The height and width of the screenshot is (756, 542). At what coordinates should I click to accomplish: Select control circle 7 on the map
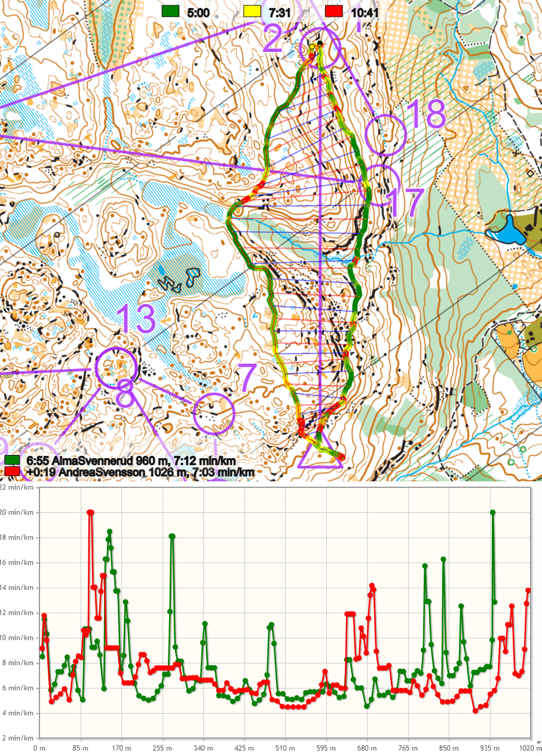[x=214, y=413]
